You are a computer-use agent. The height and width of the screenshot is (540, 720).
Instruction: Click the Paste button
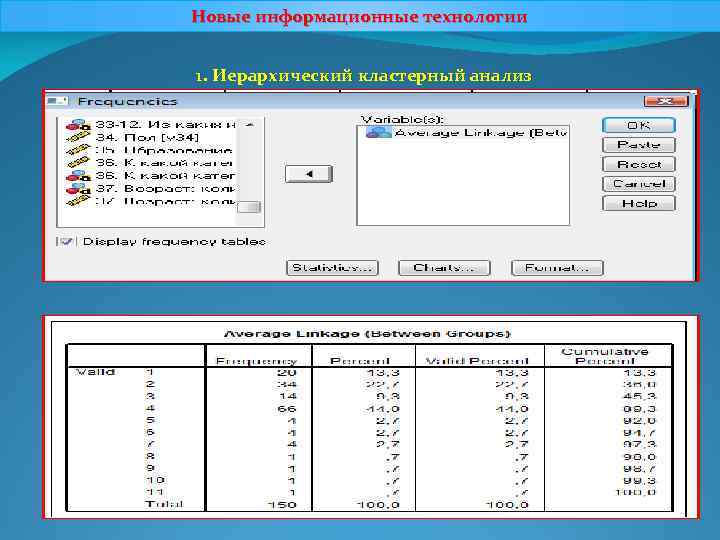point(639,145)
